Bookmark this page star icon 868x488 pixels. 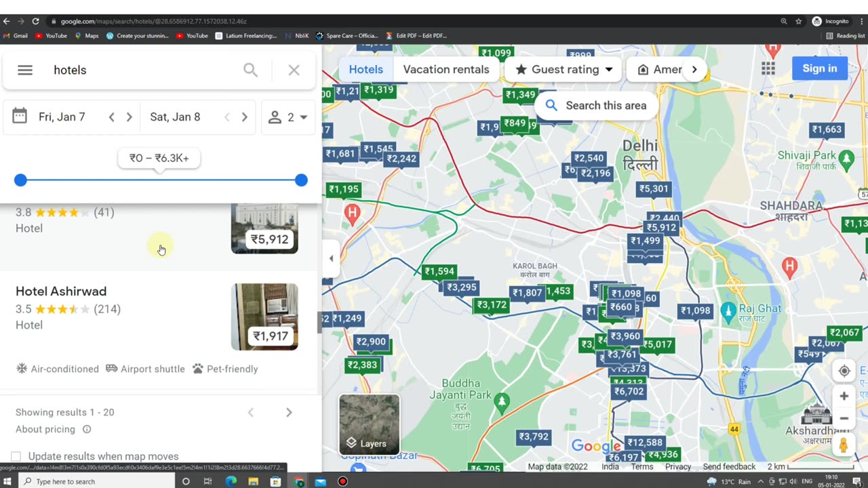(x=799, y=21)
